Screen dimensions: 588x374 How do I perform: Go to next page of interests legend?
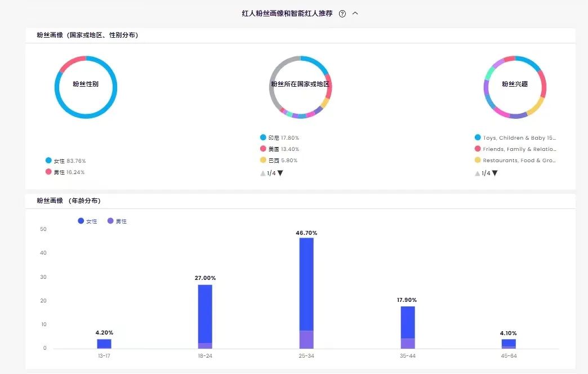click(x=495, y=173)
